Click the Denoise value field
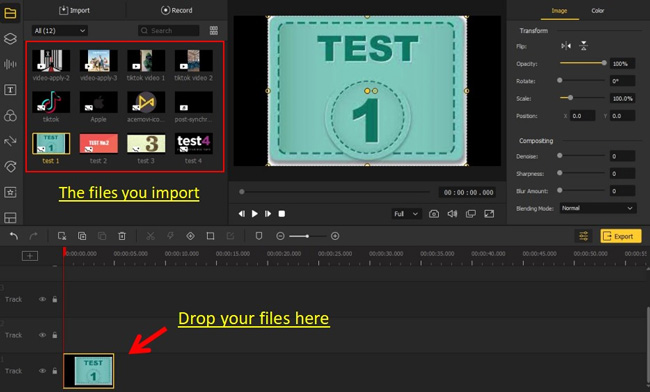The height and width of the screenshot is (392, 650). tap(622, 156)
